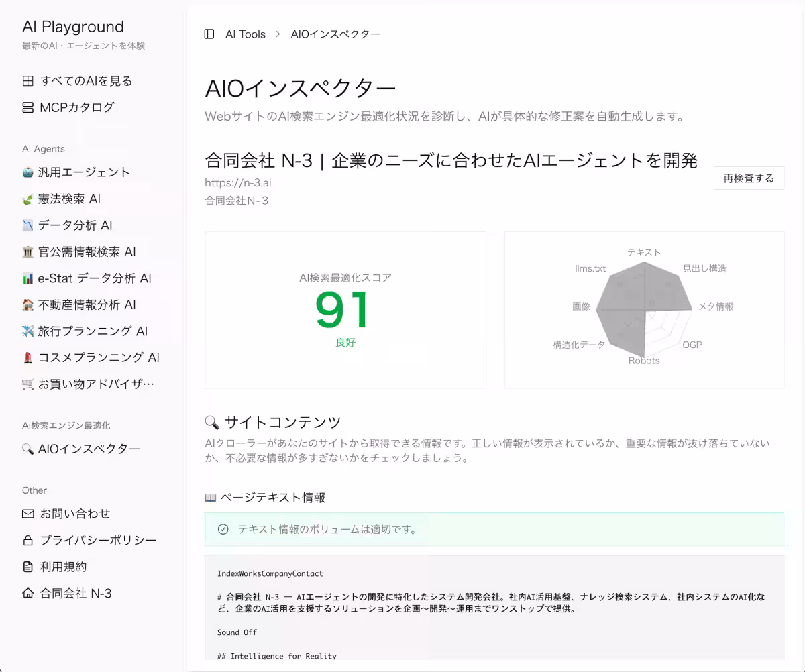The height and width of the screenshot is (672, 805).
Task: Open the AI Tools breadcrumb
Action: click(245, 34)
